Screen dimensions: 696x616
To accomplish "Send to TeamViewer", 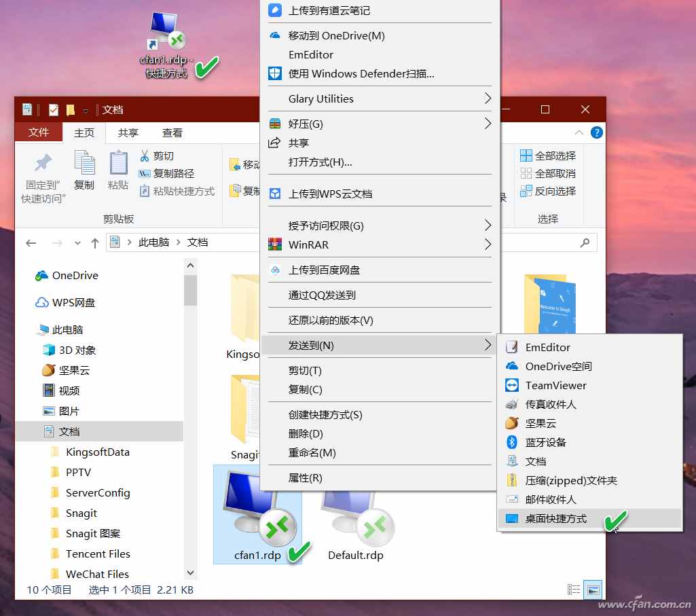I will (589, 386).
